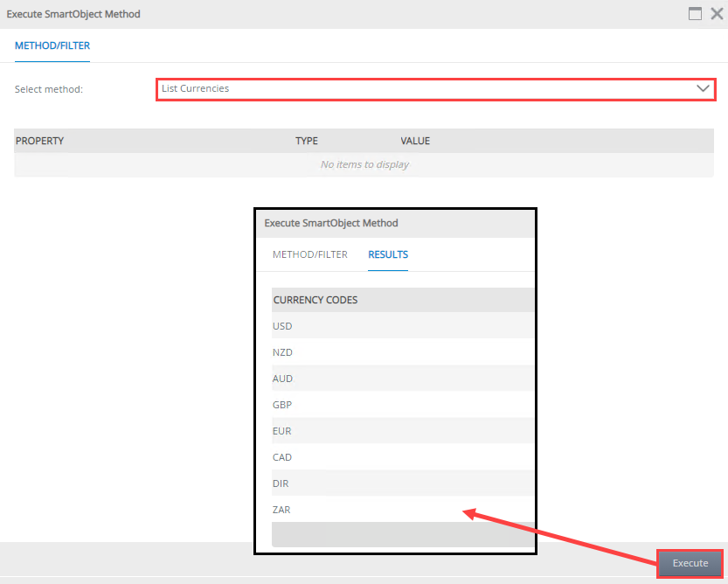Click the TYPE column header

(x=307, y=141)
